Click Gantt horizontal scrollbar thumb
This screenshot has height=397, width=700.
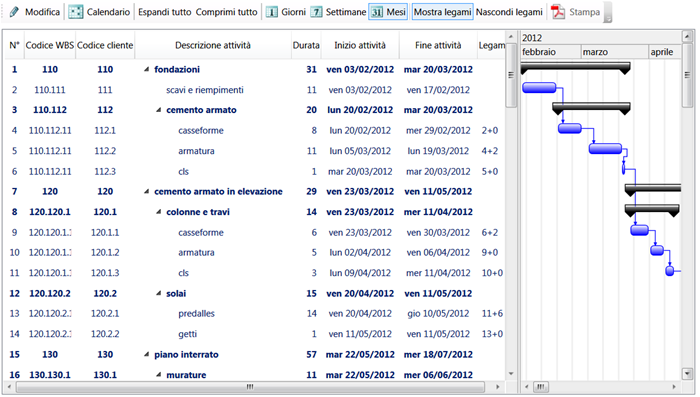(541, 387)
